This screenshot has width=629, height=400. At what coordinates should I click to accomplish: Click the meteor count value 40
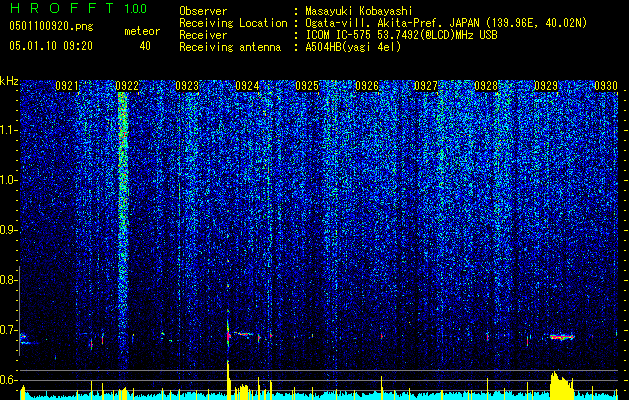coord(145,46)
